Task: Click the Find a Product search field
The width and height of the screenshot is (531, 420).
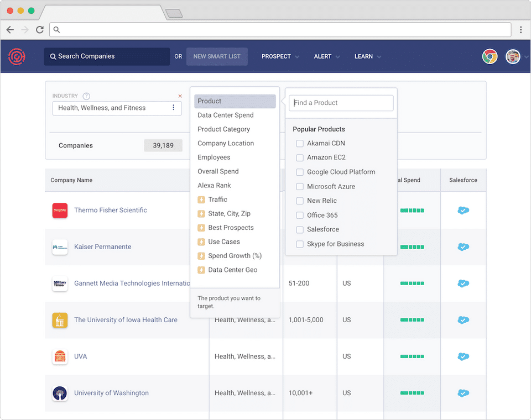Action: pyautogui.click(x=341, y=103)
